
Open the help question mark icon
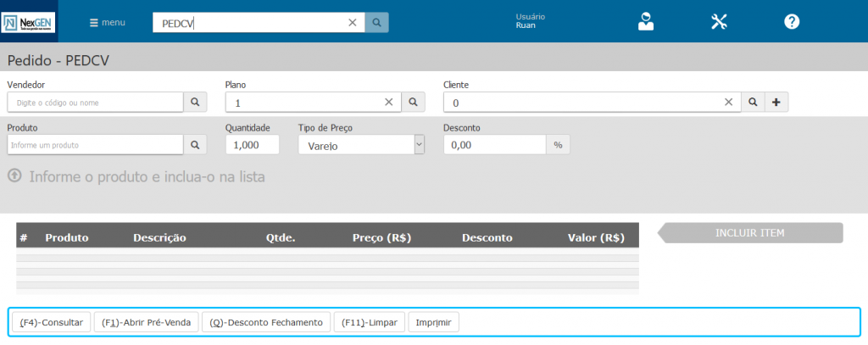tap(792, 22)
